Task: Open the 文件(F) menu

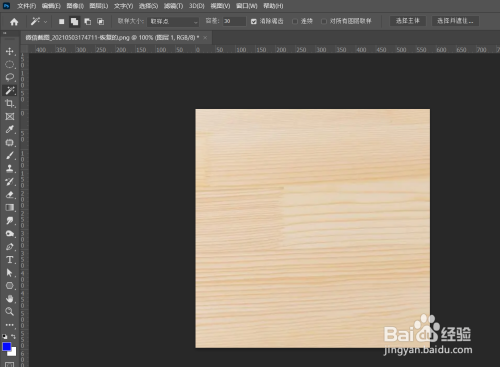Action: pos(26,6)
